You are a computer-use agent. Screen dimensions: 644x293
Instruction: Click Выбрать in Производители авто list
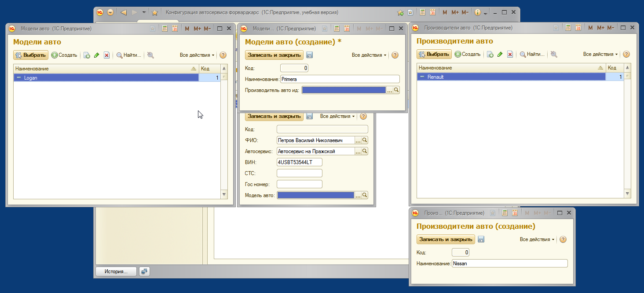tap(434, 55)
